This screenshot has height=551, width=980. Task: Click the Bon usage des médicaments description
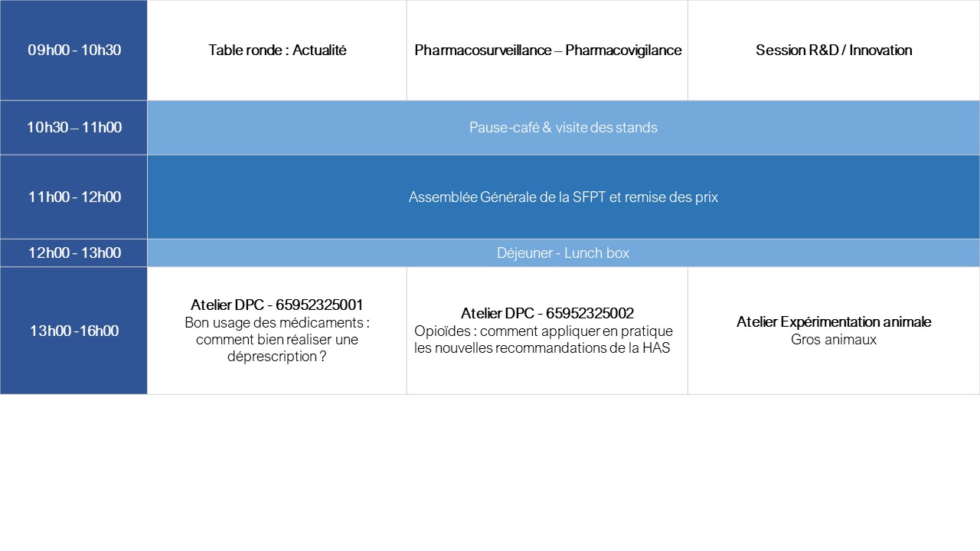[x=277, y=340]
